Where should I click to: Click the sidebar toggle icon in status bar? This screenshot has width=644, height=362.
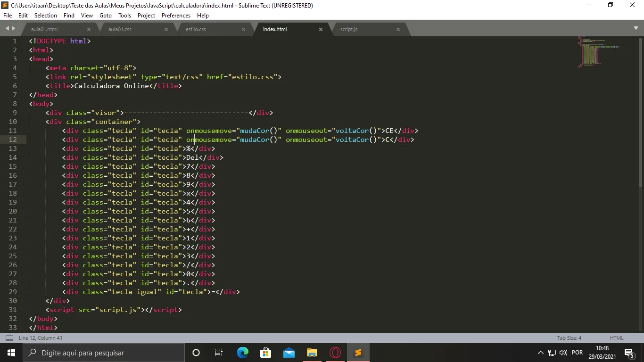9,338
